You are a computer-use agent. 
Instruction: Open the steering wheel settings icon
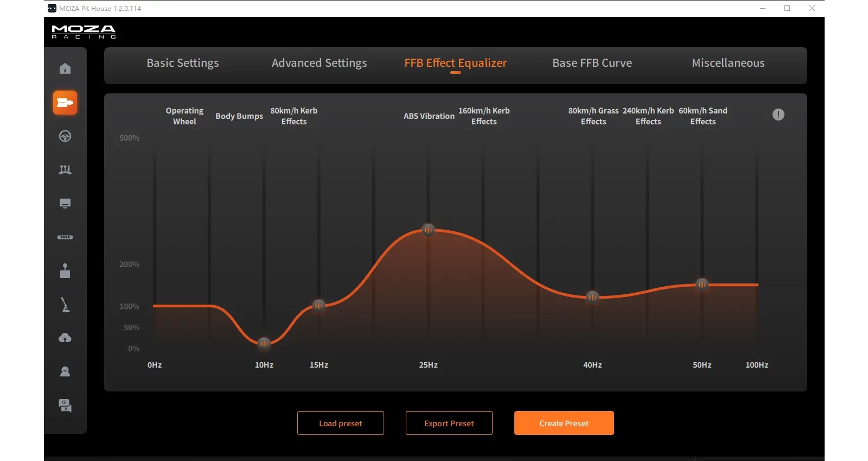coord(65,136)
